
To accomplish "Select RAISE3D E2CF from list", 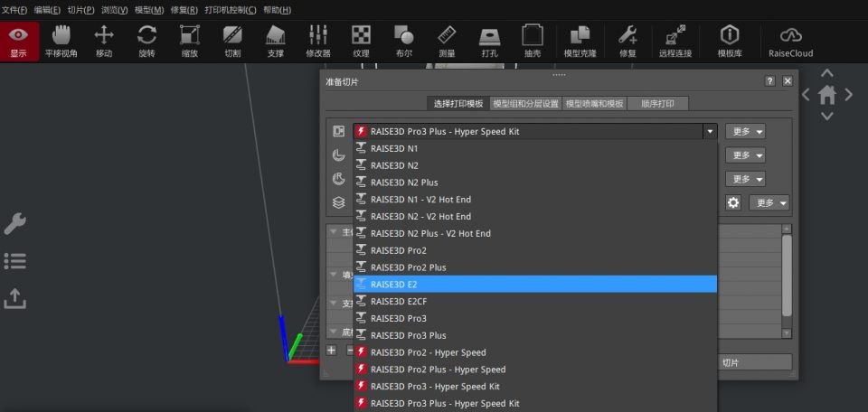I will tap(535, 302).
